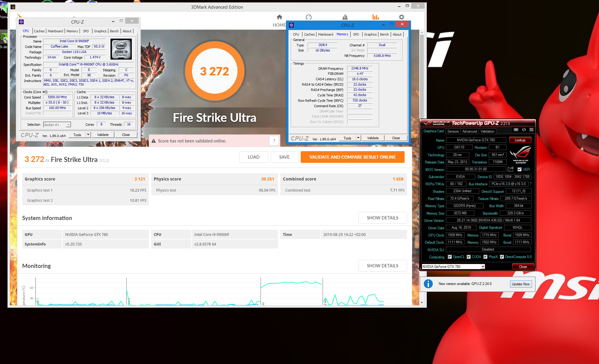Click GPU-Z refresh icon
This screenshot has height=364, width=599.
pyautogui.click(x=524, y=130)
